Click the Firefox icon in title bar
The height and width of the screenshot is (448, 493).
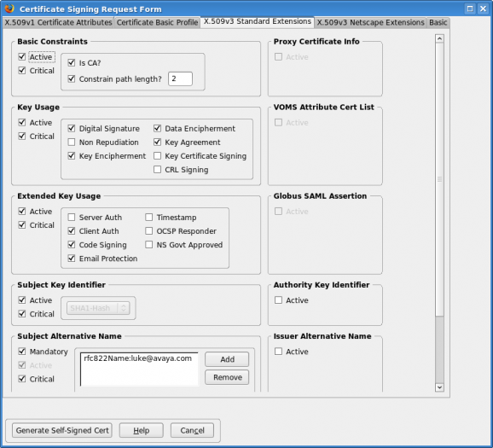point(9,8)
